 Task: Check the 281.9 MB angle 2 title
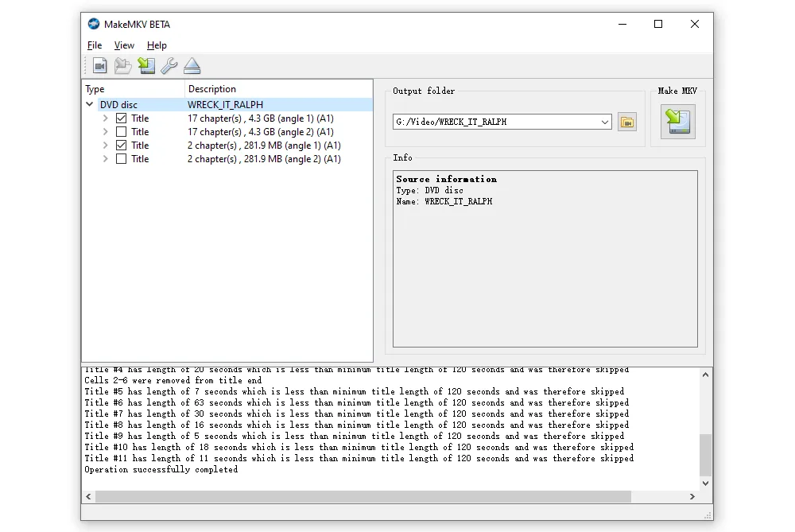pyautogui.click(x=121, y=159)
